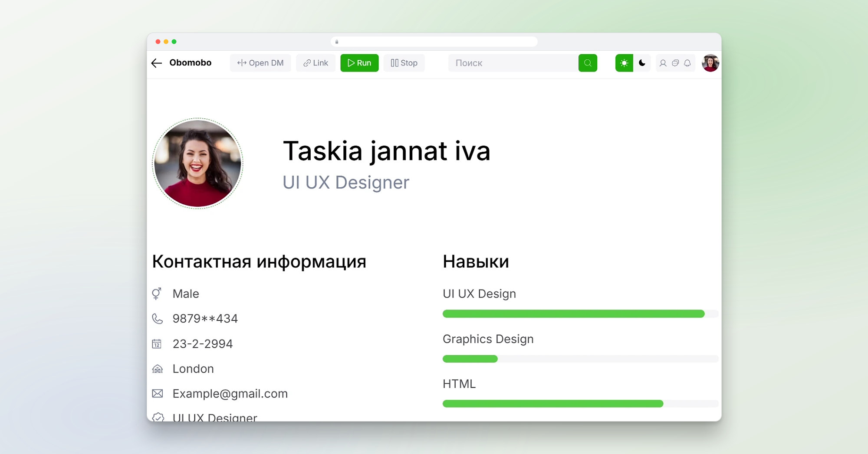This screenshot has width=868, height=454.
Task: Click the Example@gmail.com email text
Action: point(230,394)
